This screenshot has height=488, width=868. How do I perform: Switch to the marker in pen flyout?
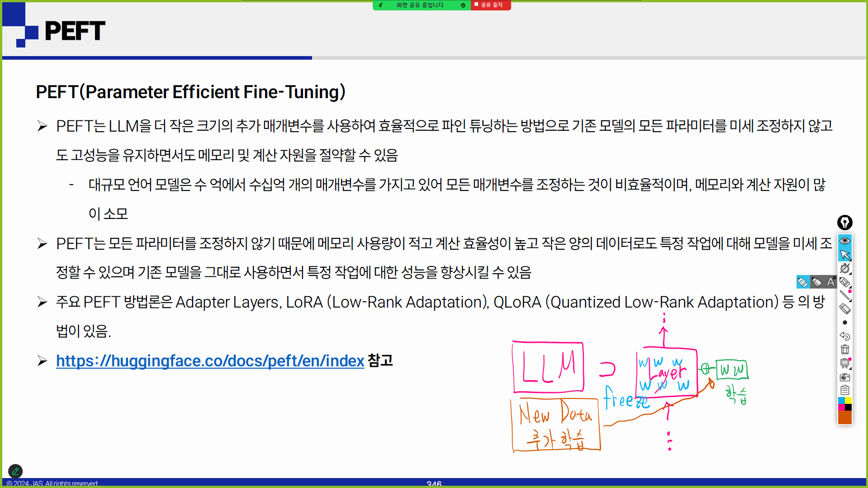click(x=817, y=282)
